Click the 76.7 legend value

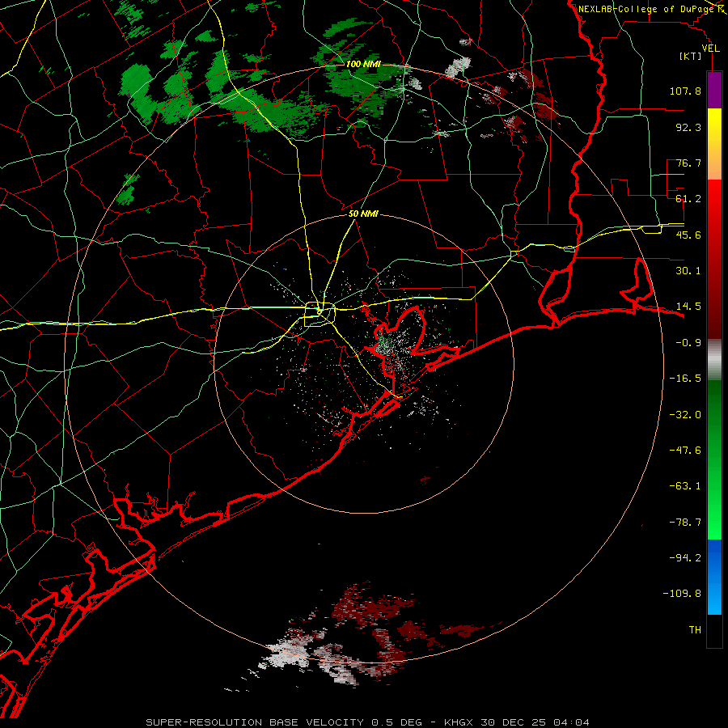click(x=688, y=163)
